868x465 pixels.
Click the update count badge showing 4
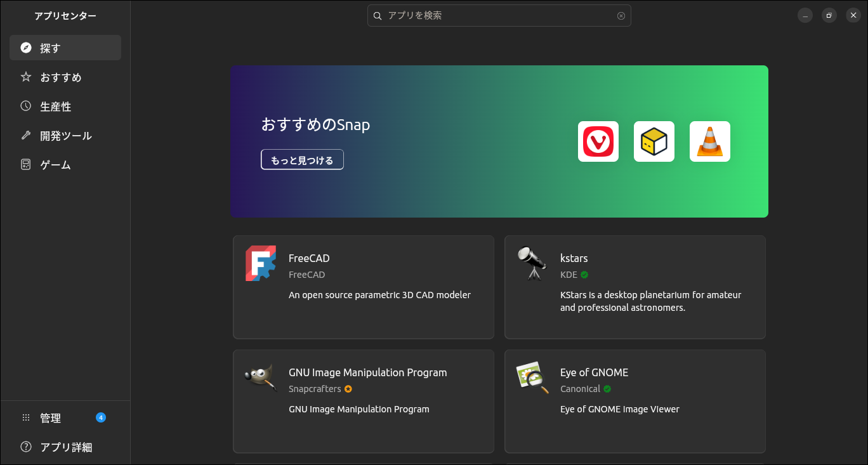[x=101, y=417]
